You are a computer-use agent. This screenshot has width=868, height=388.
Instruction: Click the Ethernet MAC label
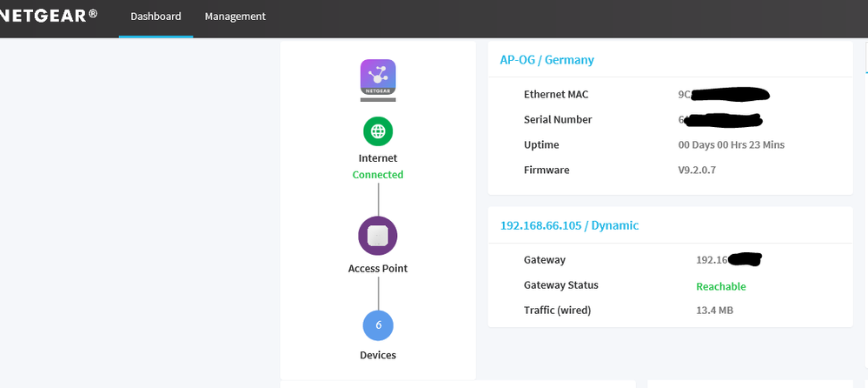pyautogui.click(x=556, y=95)
